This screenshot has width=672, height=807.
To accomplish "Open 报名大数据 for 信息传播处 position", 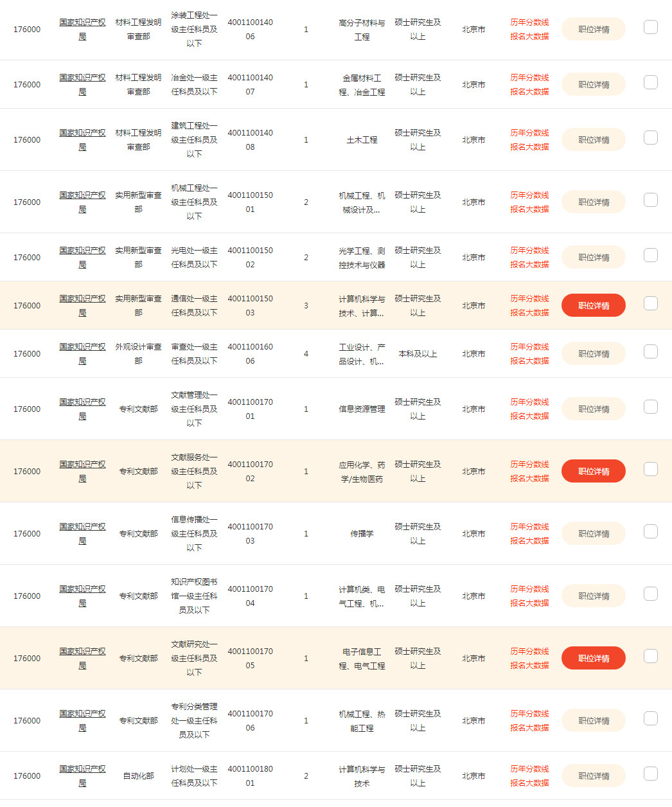I will pyautogui.click(x=529, y=541).
